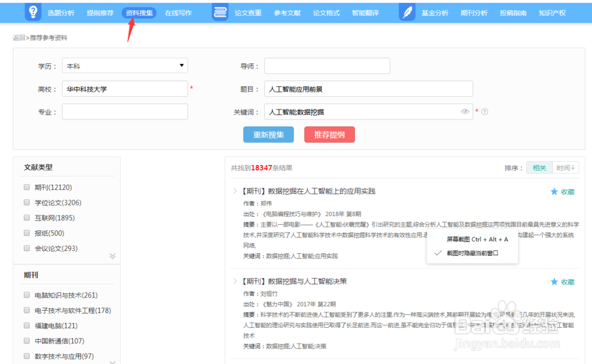Click the question mark icon in navigation bar
This screenshot has height=364, width=592.
[x=33, y=12]
